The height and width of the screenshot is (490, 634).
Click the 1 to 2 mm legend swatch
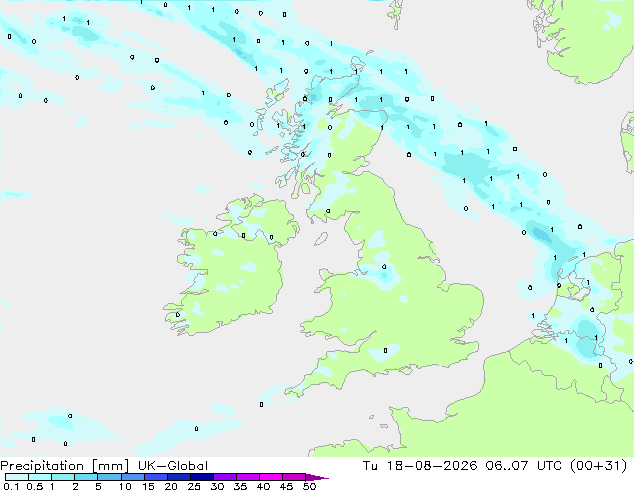pos(63,477)
